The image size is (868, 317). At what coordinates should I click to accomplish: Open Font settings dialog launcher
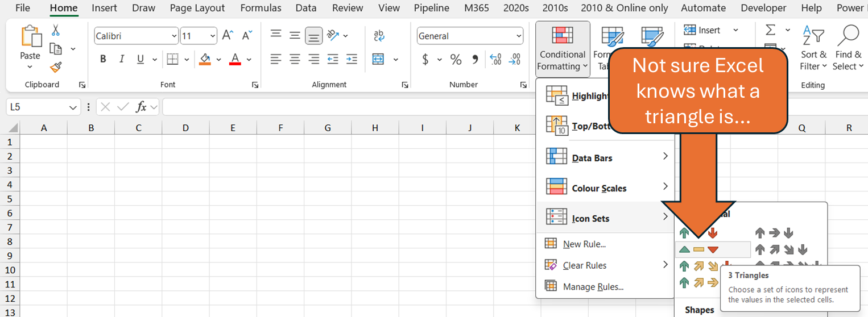255,85
